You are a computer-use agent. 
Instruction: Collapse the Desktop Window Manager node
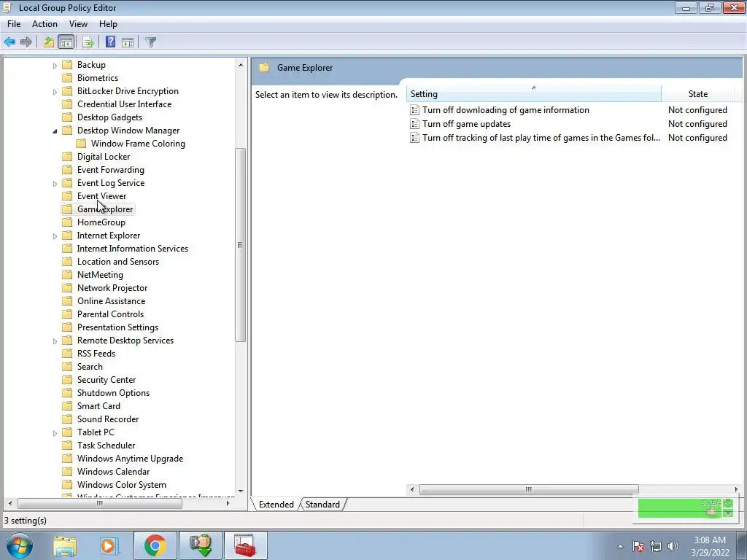tap(55, 131)
